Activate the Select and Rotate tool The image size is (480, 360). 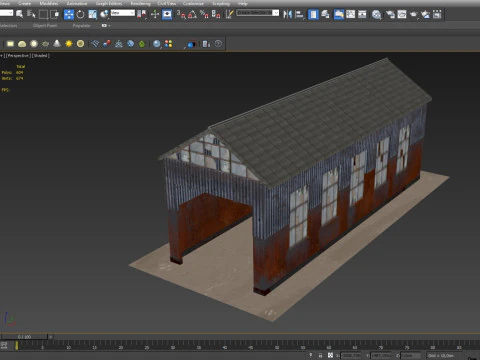point(80,14)
